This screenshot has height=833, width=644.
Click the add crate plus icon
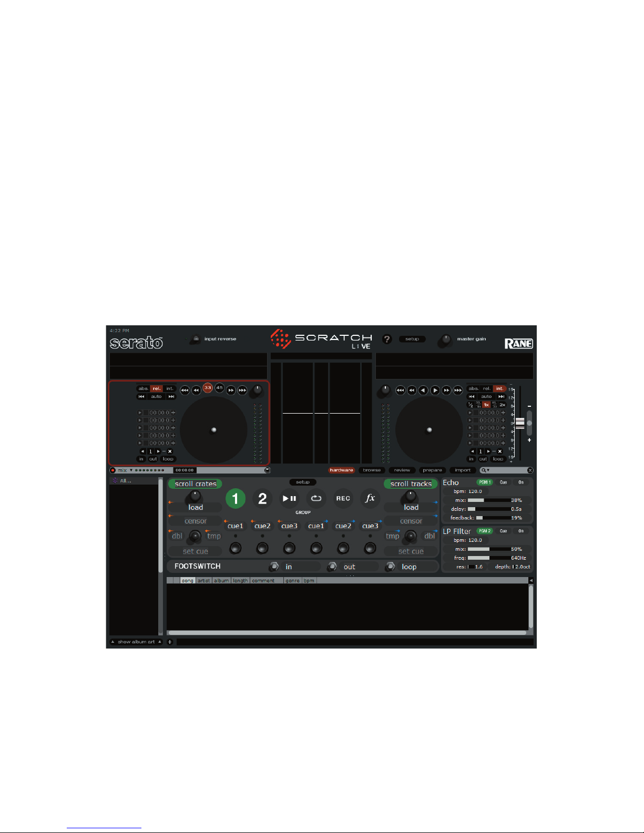coord(170,642)
